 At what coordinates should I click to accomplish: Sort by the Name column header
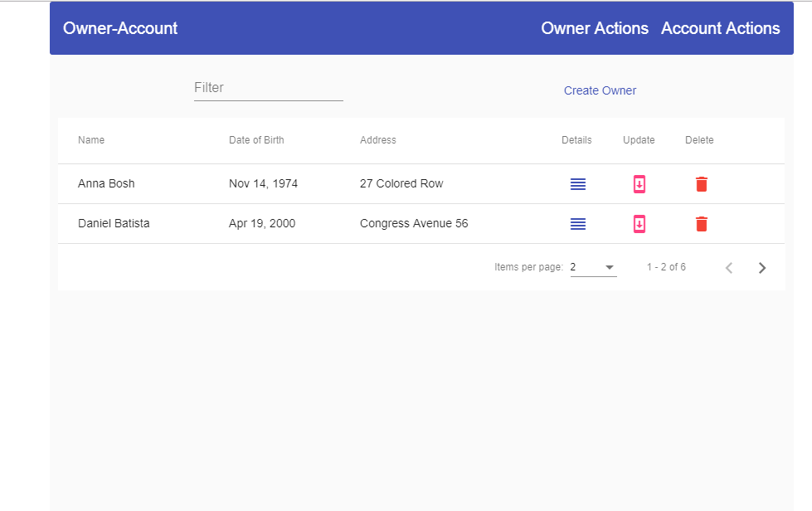[91, 139]
